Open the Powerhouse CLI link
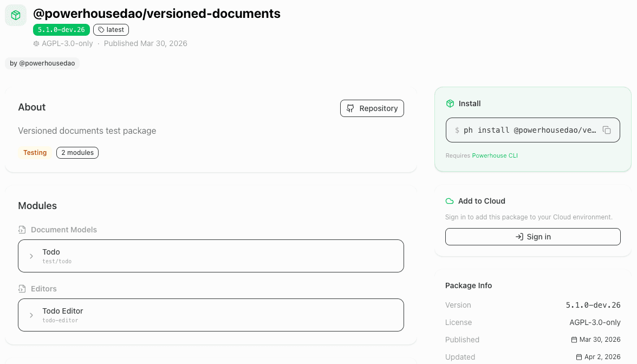Viewport: 637px width, 364px height. pos(495,155)
